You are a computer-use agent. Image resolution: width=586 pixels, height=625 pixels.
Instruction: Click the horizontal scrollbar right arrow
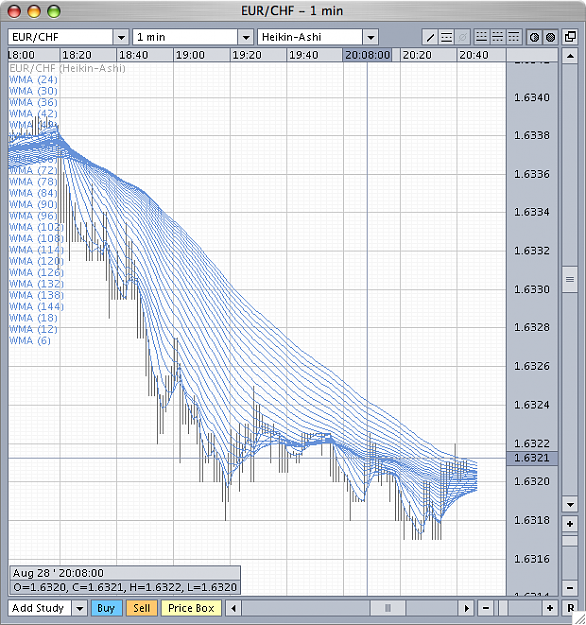pyautogui.click(x=466, y=608)
